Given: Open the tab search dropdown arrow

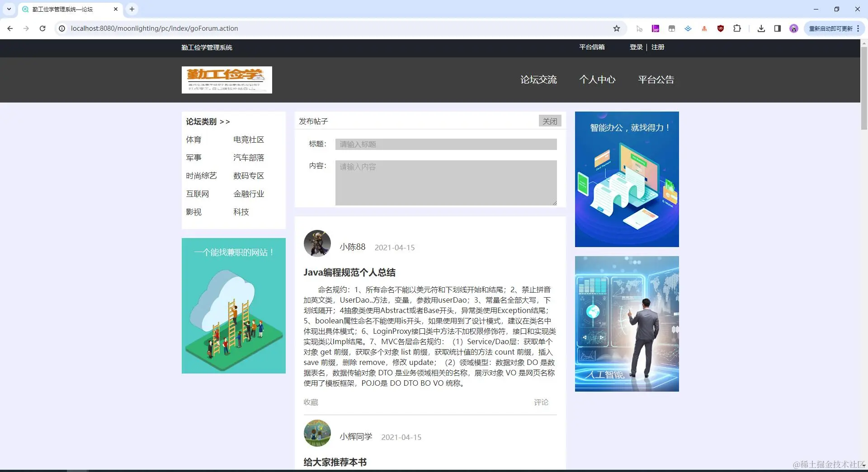Looking at the screenshot, I should point(9,9).
